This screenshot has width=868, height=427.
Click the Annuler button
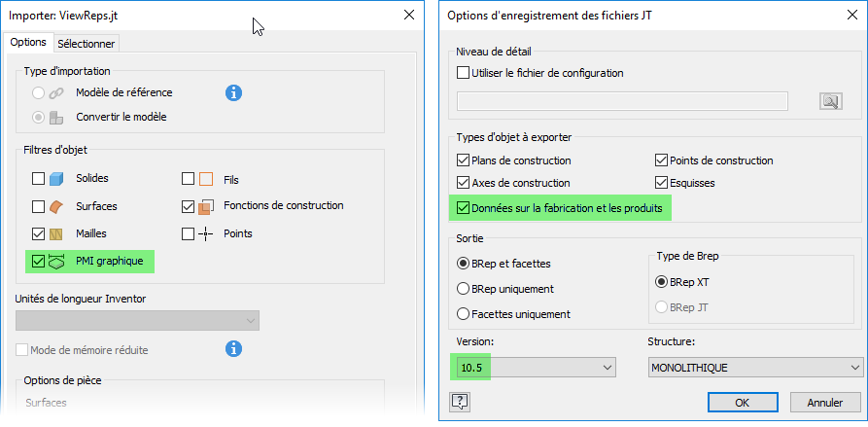824,402
